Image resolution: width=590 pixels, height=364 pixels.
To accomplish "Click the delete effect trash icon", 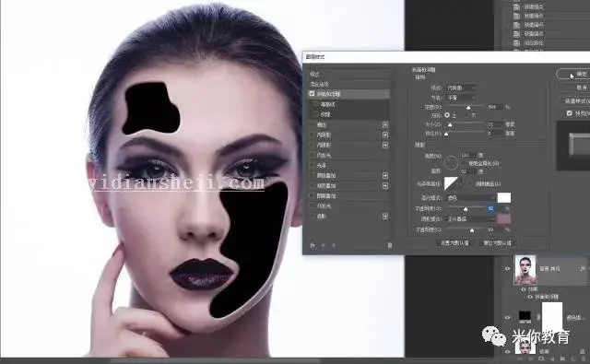I will click(x=389, y=245).
